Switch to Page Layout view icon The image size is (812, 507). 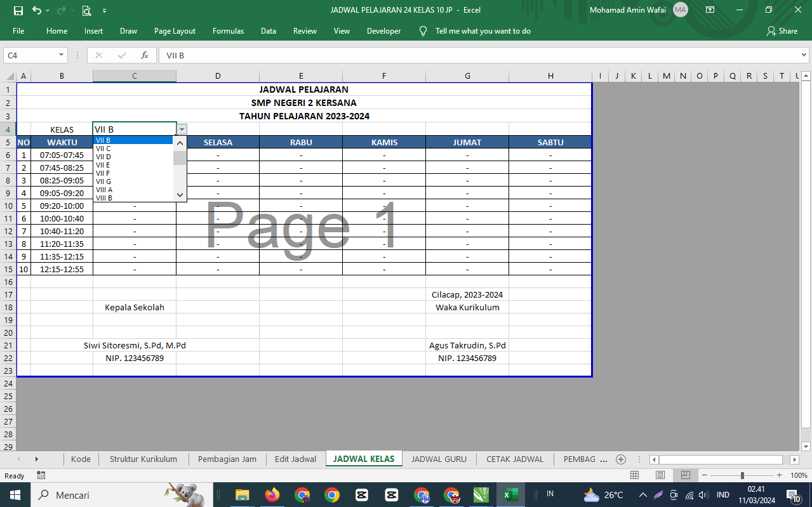pos(660,475)
